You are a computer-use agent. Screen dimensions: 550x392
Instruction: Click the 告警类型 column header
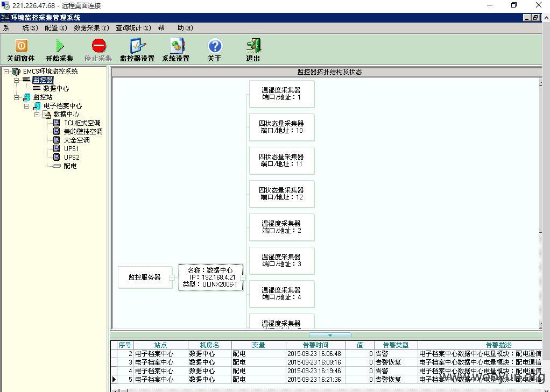coord(396,345)
